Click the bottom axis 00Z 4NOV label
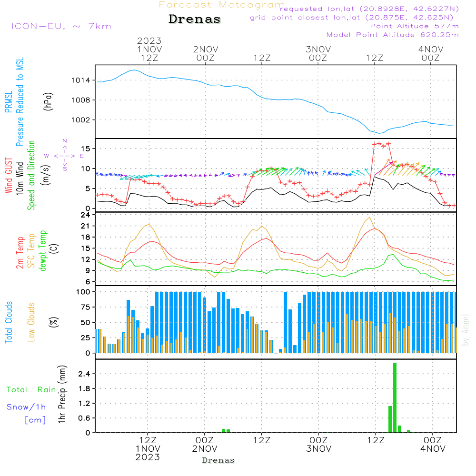This screenshot has width=476, height=476. pos(433,445)
